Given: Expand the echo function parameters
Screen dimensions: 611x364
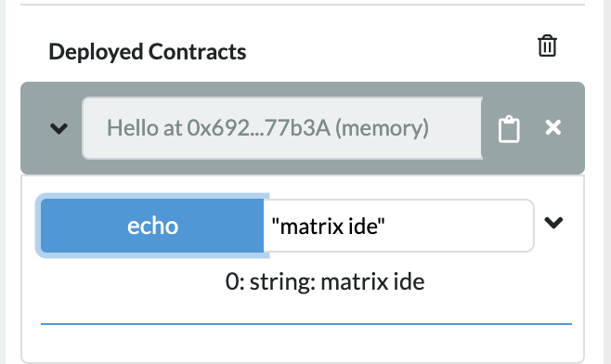Looking at the screenshot, I should point(553,223).
